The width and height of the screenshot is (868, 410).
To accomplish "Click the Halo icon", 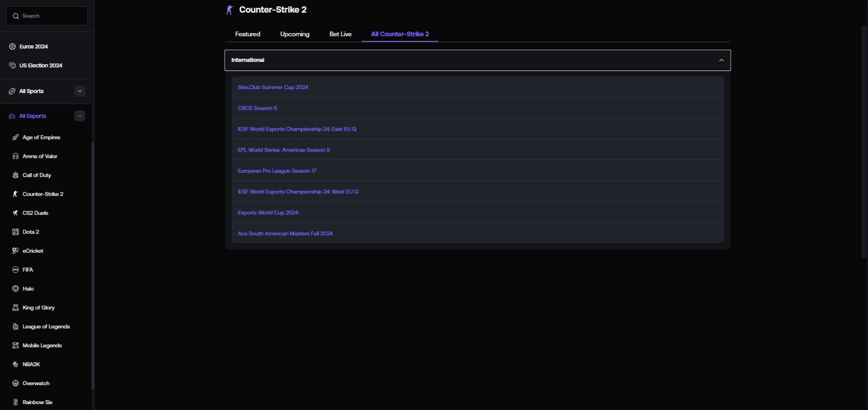I will [x=15, y=289].
